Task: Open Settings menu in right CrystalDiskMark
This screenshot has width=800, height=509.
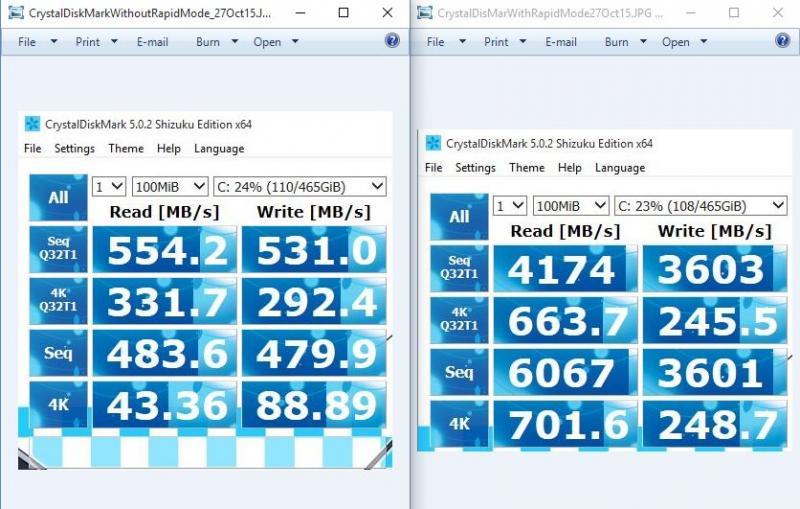Action: 476,168
